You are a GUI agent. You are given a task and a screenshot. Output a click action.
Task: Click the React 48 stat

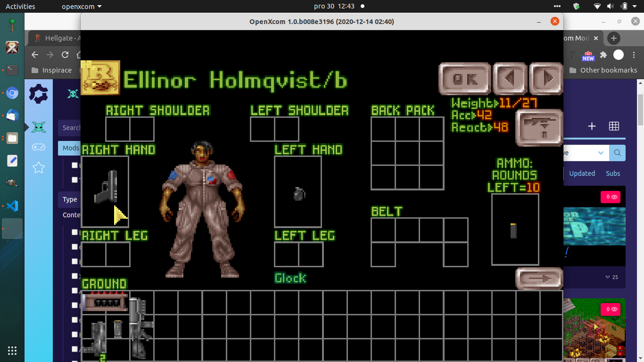[479, 127]
